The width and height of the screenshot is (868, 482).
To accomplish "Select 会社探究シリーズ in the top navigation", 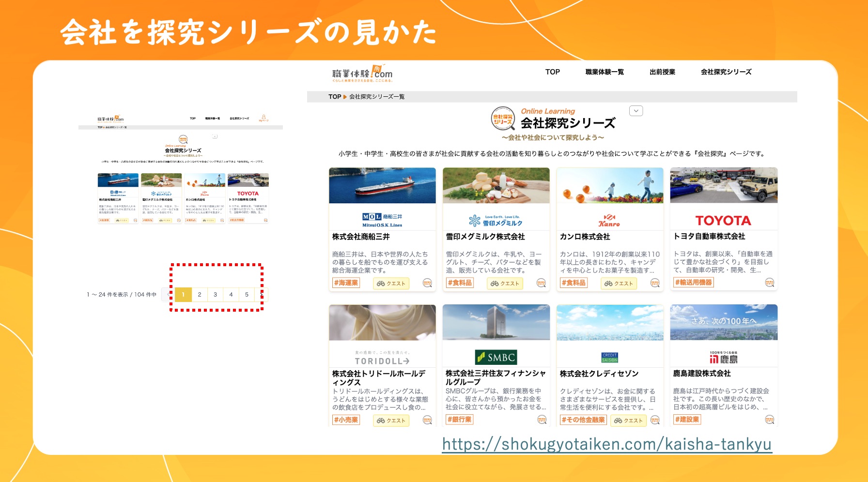I will click(x=726, y=72).
